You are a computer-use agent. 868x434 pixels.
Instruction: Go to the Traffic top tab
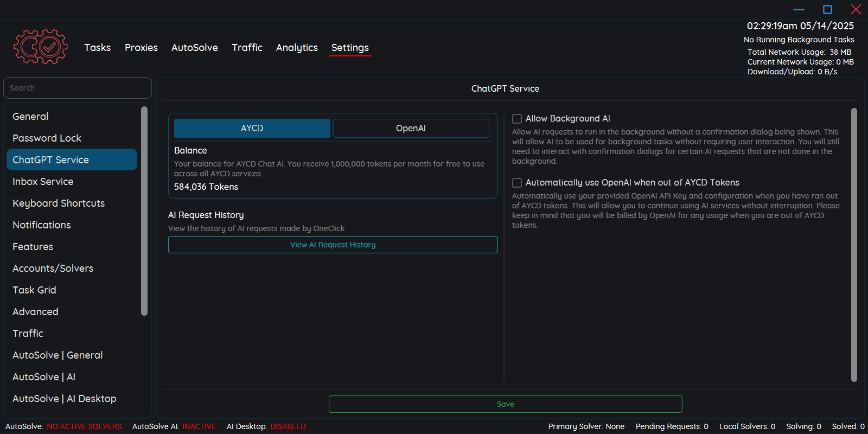click(x=247, y=48)
